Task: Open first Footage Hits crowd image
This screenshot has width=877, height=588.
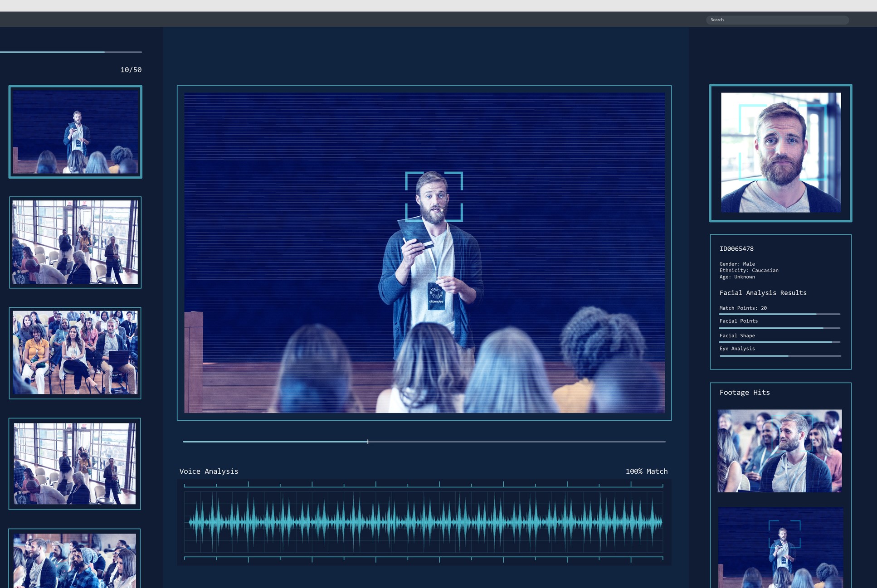Action: point(780,451)
